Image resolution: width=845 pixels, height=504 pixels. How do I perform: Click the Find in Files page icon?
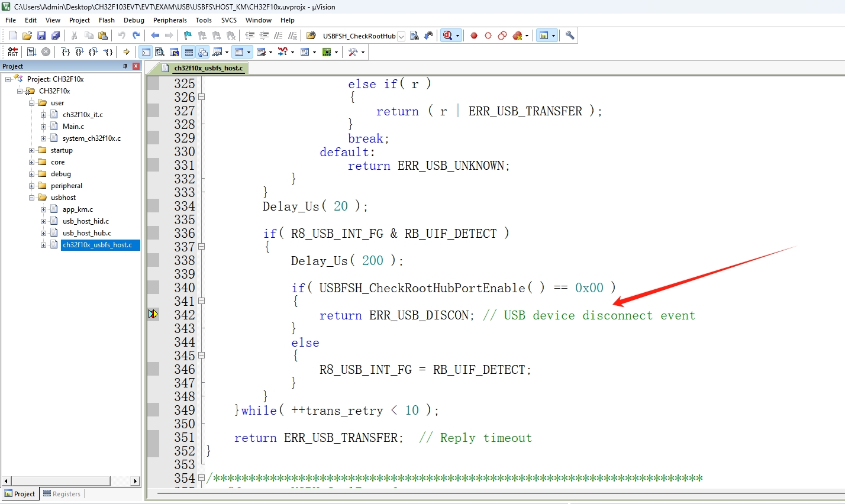414,35
